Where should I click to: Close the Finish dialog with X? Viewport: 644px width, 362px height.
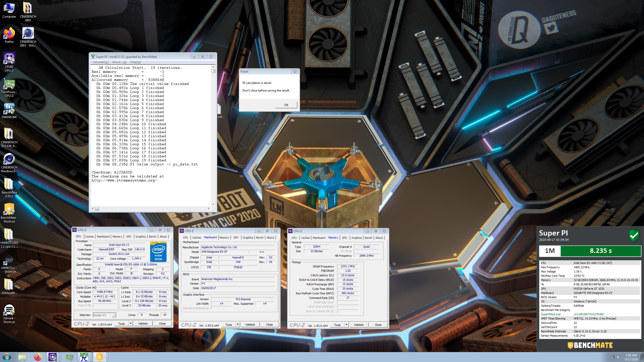click(x=295, y=72)
